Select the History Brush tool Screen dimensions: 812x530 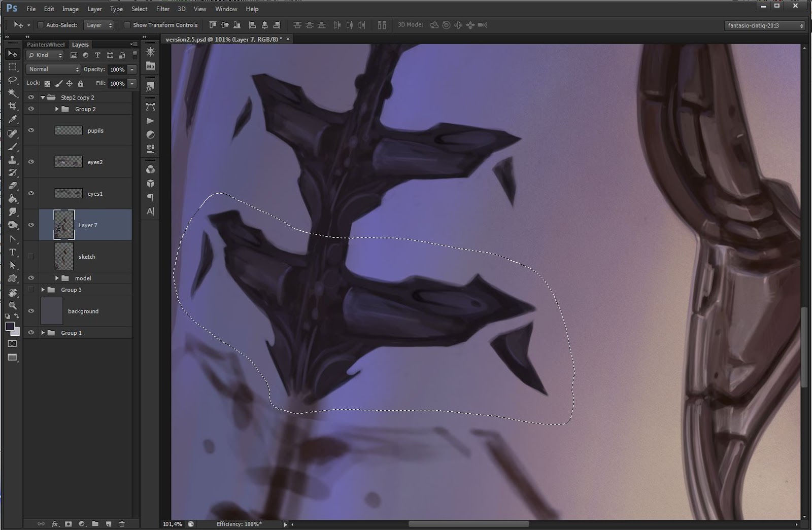13,173
